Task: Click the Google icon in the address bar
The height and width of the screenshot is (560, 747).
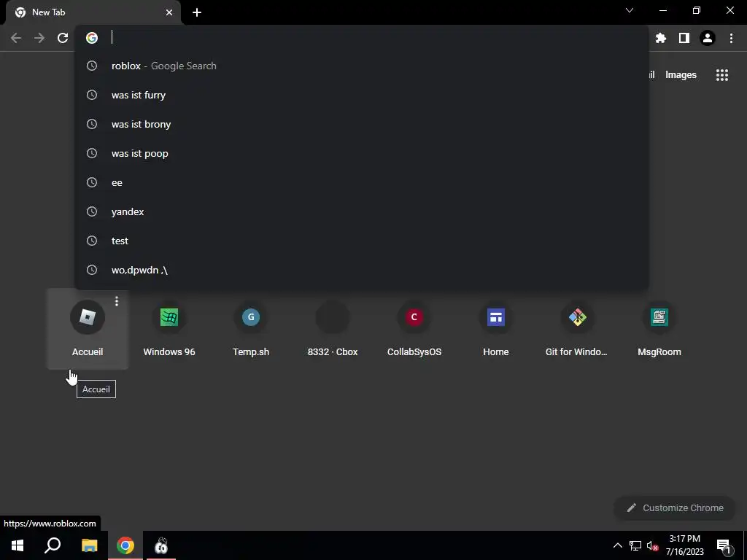Action: 92,38
